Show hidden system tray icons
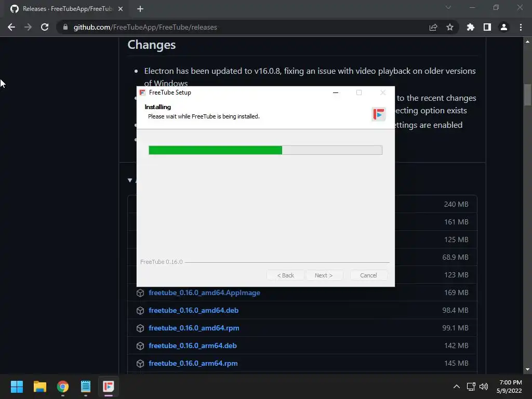 pyautogui.click(x=457, y=387)
